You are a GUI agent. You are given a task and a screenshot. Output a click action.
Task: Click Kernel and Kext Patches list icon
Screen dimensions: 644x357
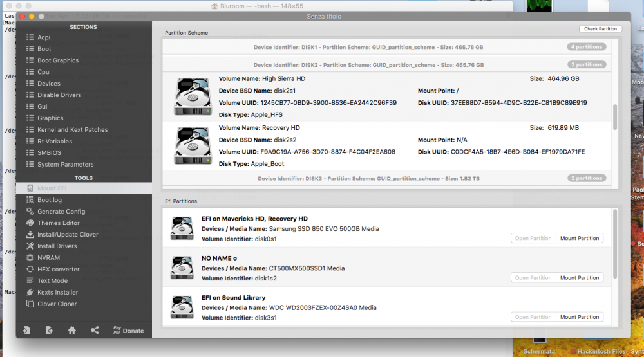30,129
